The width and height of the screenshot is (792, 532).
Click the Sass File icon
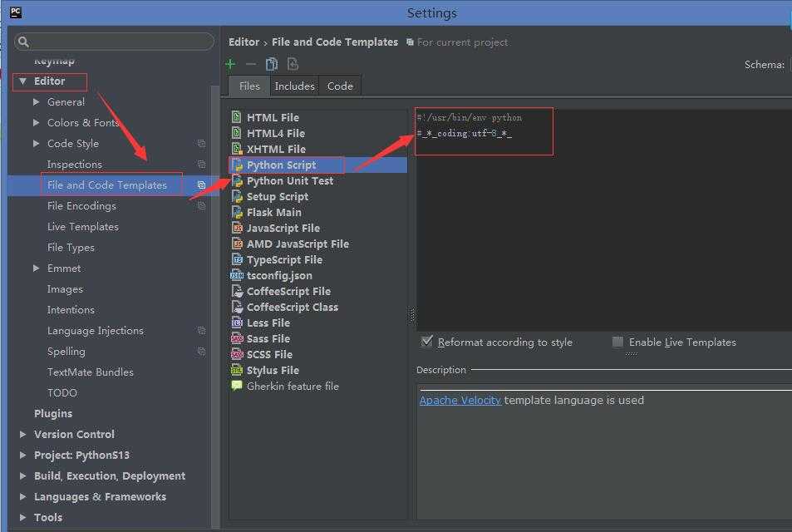tap(237, 338)
